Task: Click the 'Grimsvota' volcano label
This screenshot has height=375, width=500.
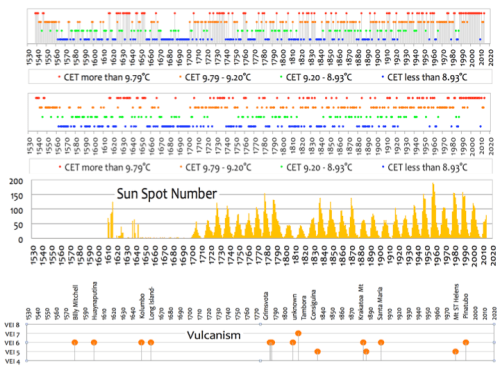Action: click(266, 306)
